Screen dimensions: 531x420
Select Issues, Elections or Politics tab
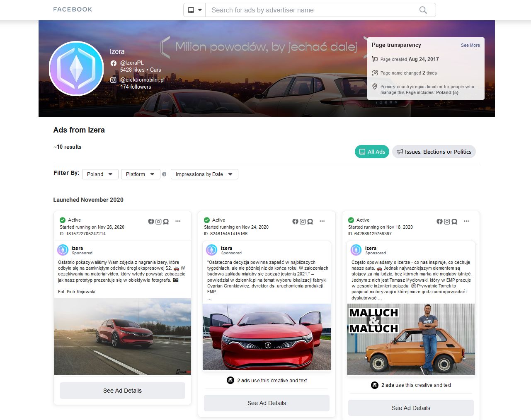coord(434,152)
